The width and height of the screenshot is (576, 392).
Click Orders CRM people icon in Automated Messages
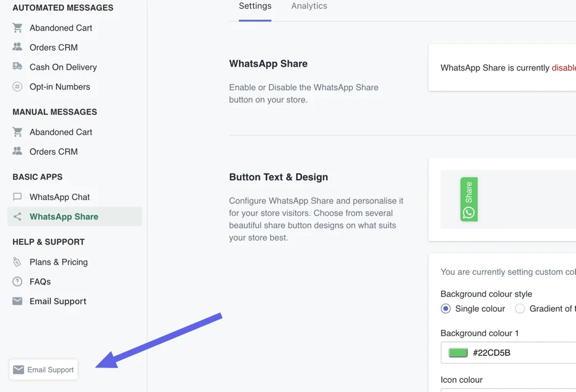(17, 47)
